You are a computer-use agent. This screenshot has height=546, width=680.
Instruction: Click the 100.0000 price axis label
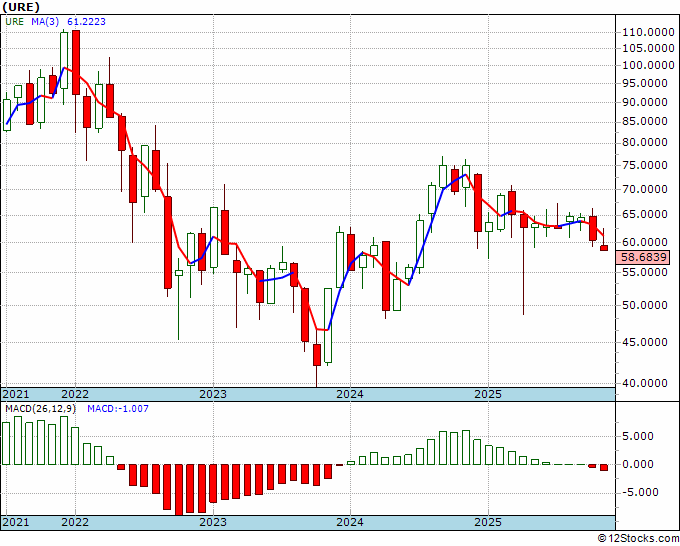click(648, 65)
